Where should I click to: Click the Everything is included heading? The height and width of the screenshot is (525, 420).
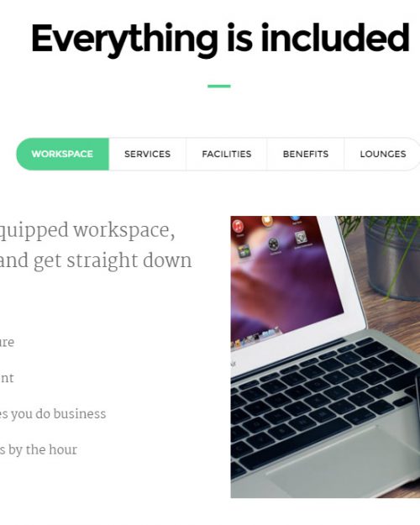tap(220, 39)
